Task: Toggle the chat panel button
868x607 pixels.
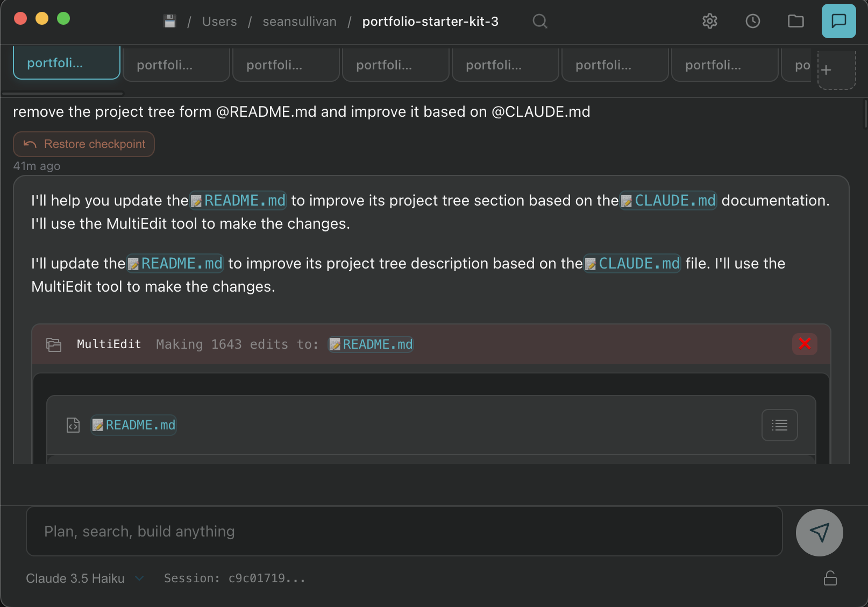Action: coord(839,21)
